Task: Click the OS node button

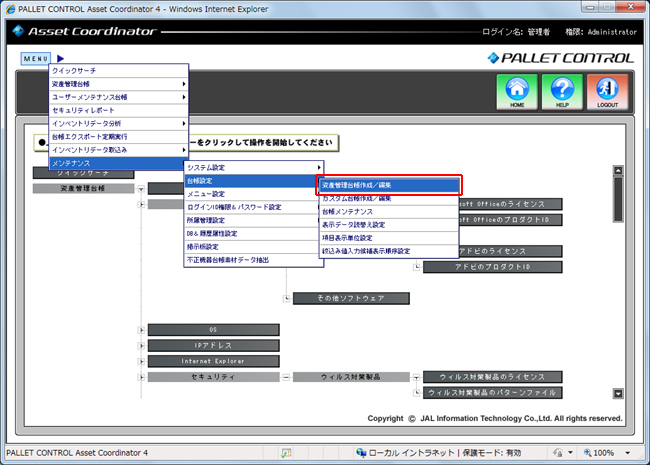Action: coord(213,330)
